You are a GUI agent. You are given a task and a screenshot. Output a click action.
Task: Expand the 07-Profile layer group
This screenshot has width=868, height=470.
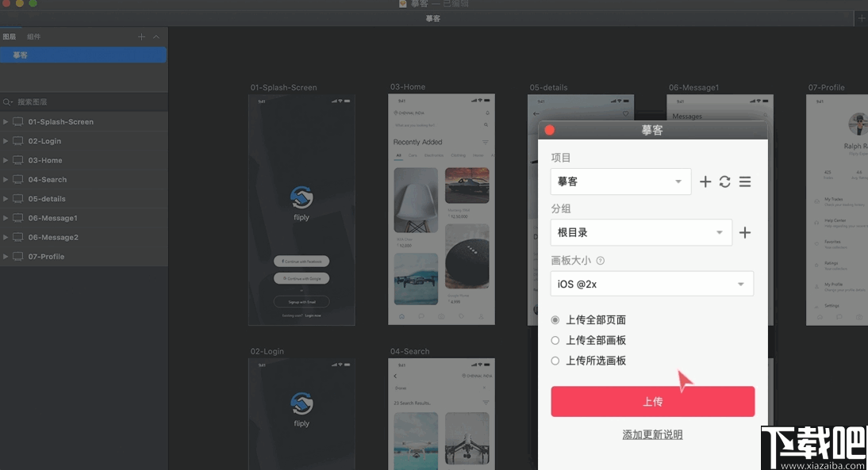(6, 257)
